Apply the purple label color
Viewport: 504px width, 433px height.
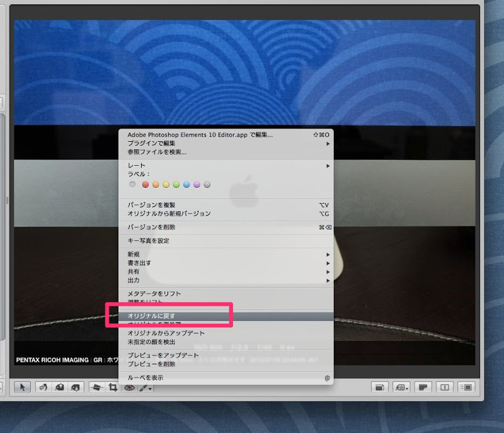click(x=197, y=185)
